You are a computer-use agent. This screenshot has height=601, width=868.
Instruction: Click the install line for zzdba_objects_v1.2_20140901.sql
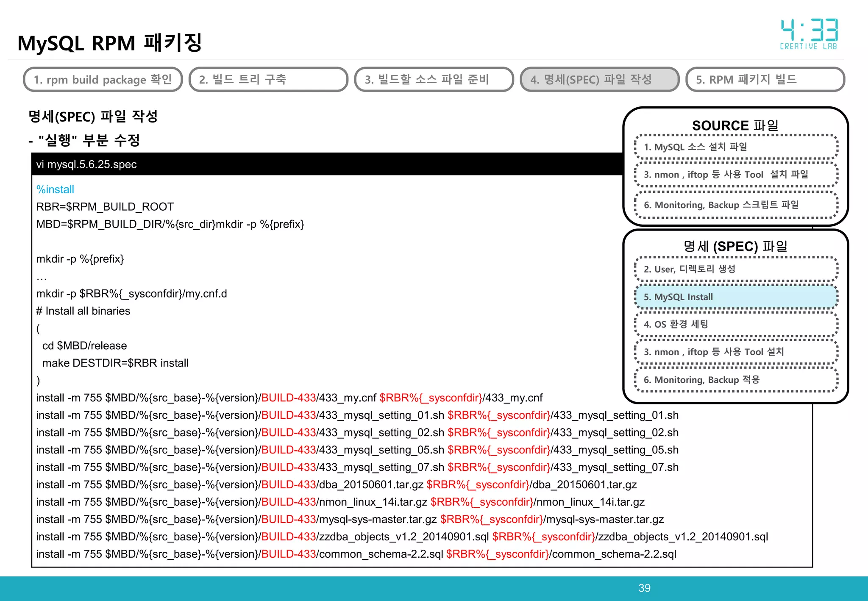pos(402,537)
